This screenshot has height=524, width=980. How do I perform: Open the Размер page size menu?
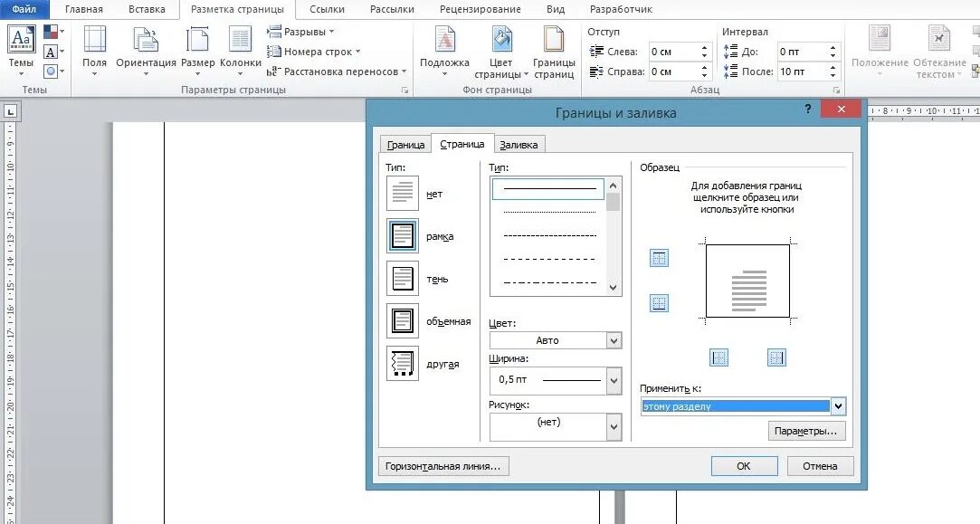point(197,50)
